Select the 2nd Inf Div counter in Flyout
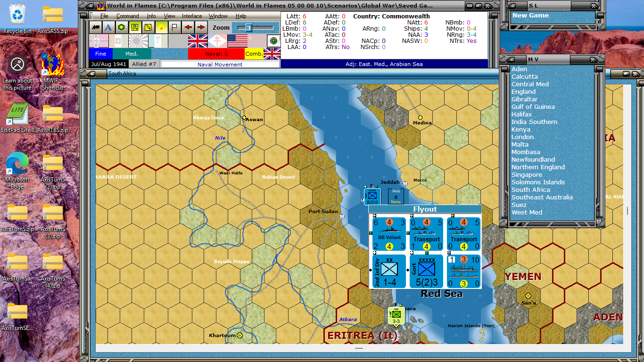Image resolution: width=644 pixels, height=362 pixels. point(389,271)
